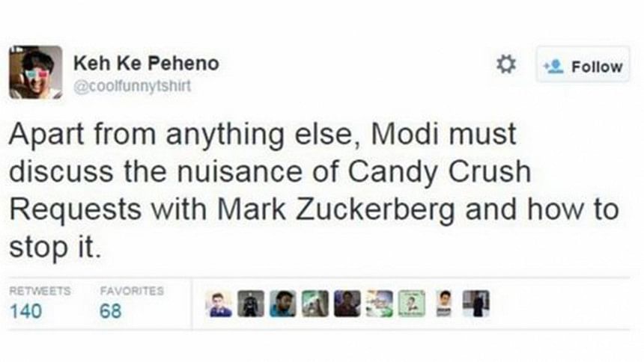Screen dimensions: 644x362
Task: Click the add-person icon in Follow button
Action: pos(553,67)
